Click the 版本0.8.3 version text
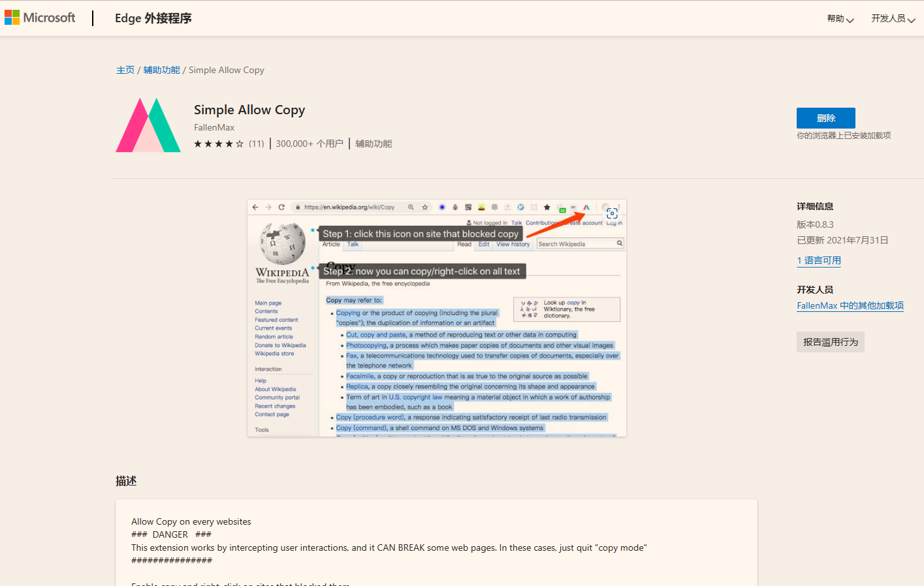Viewport: 924px width, 586px height. [815, 224]
